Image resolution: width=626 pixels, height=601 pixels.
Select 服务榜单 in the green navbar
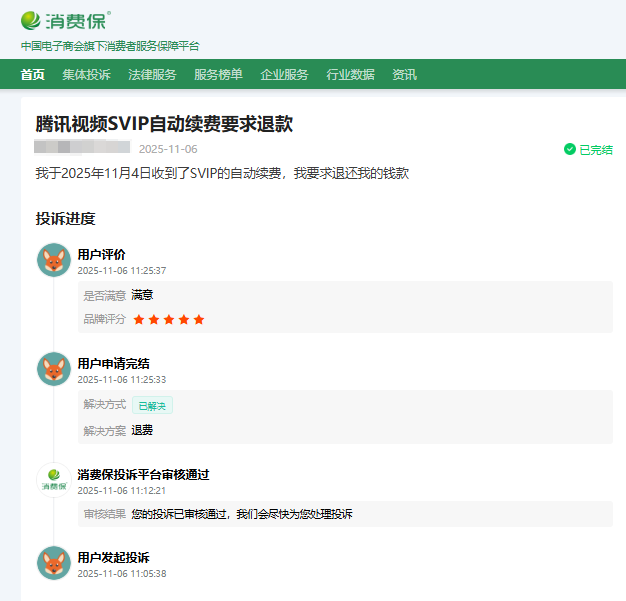coord(218,75)
